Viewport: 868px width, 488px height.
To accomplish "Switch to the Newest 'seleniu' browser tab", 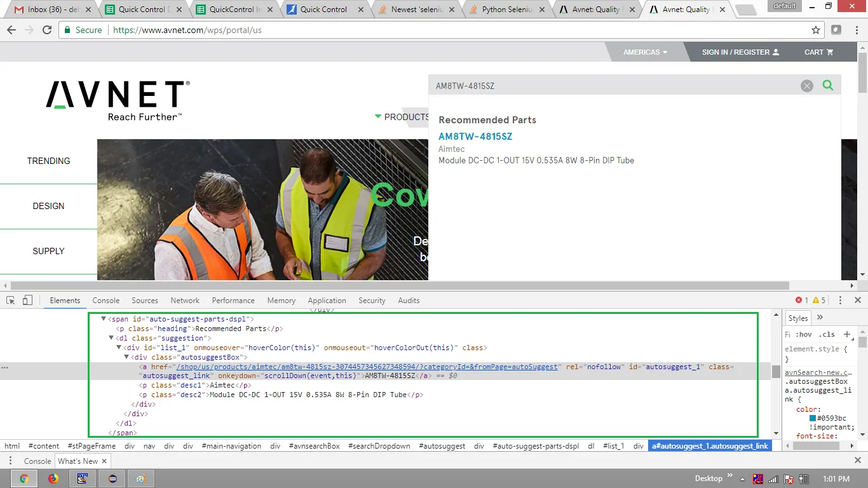I will click(417, 10).
